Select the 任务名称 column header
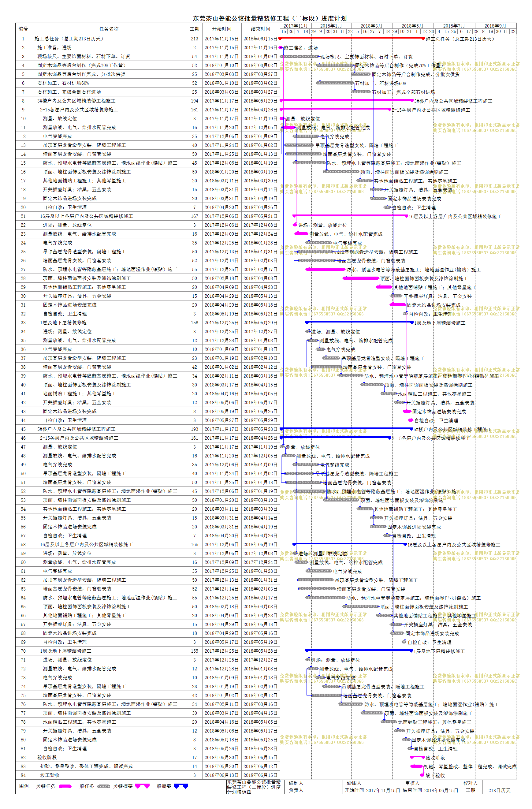 coord(109,29)
